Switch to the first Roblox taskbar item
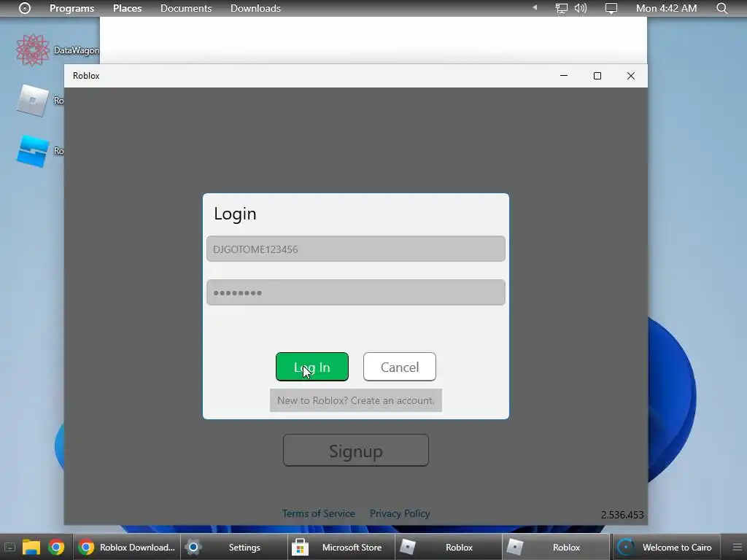This screenshot has height=560, width=747. [449, 547]
